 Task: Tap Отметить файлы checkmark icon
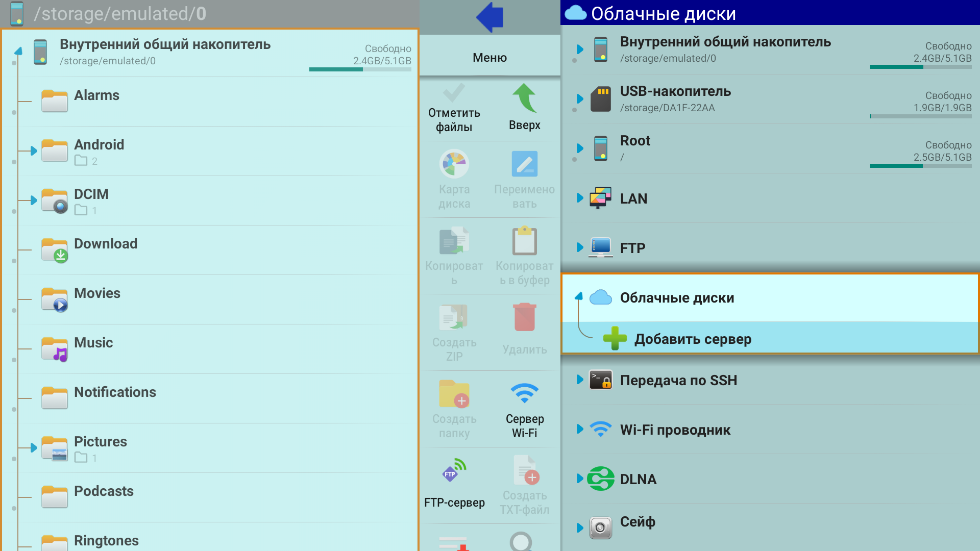click(454, 93)
